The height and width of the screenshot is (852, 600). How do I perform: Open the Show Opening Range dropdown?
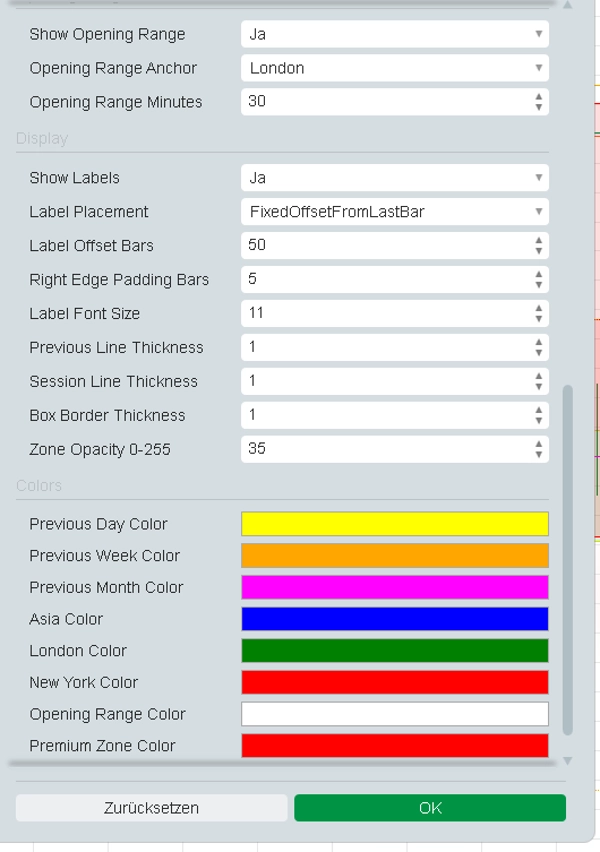(x=395, y=34)
